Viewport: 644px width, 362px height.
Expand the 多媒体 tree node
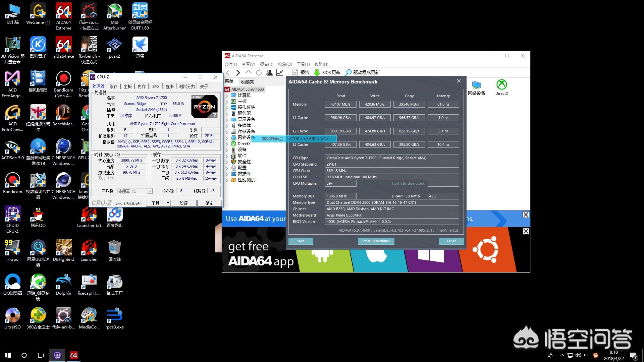[227, 126]
